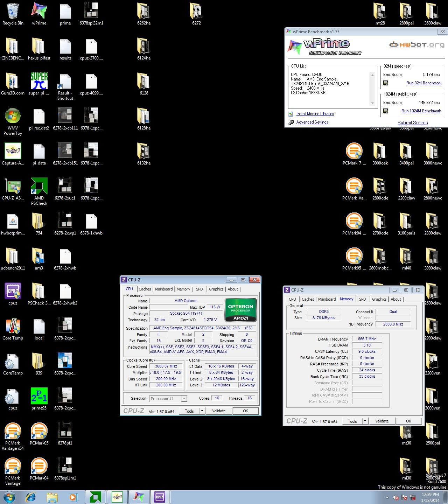Open the 6272 folder

(196, 14)
